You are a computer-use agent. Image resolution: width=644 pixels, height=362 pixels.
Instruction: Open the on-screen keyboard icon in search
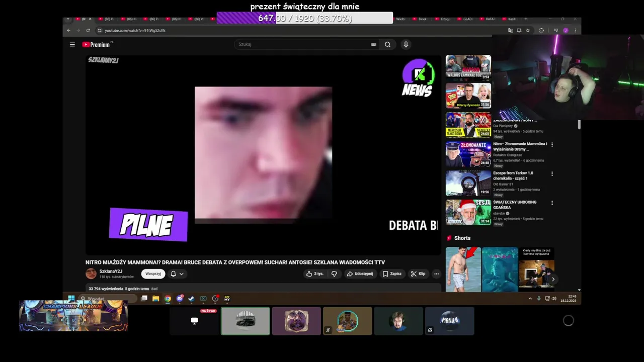(373, 44)
